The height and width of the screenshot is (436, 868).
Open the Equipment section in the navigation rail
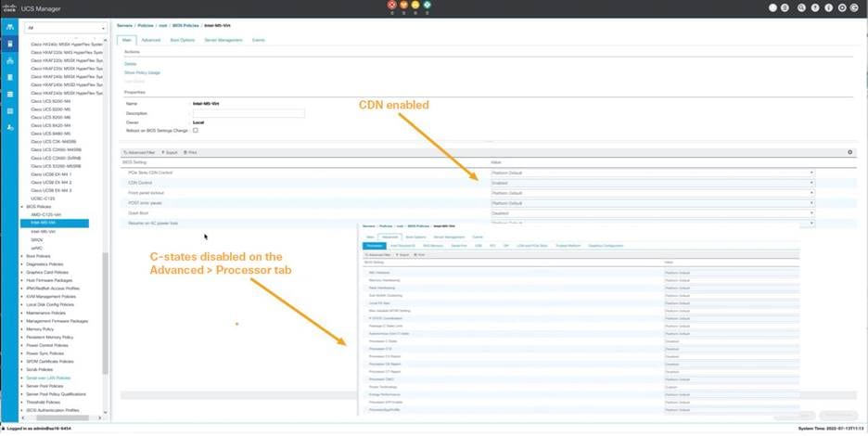coord(9,27)
